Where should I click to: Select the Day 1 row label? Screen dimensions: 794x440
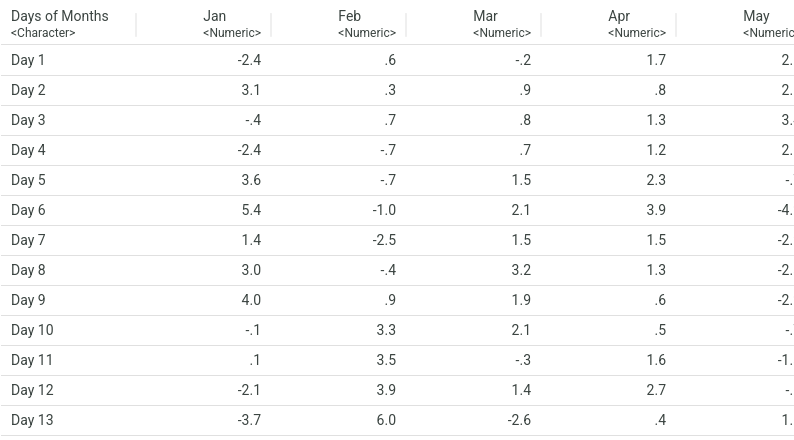click(28, 60)
